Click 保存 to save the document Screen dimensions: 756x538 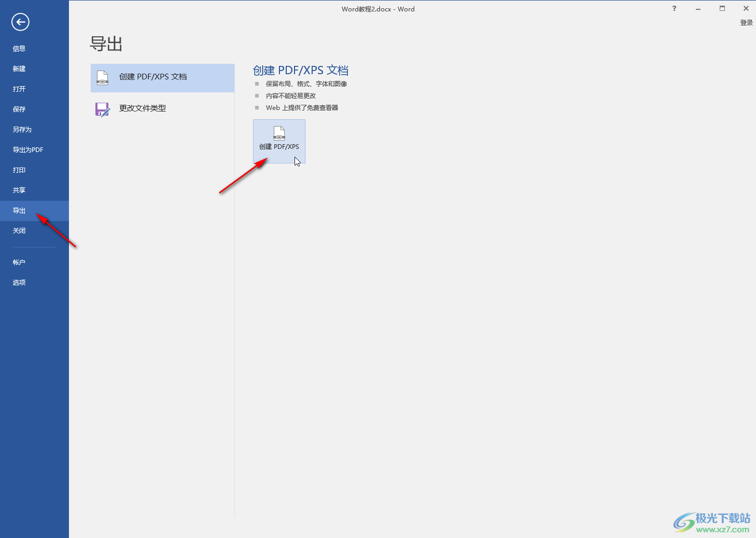coord(34,109)
